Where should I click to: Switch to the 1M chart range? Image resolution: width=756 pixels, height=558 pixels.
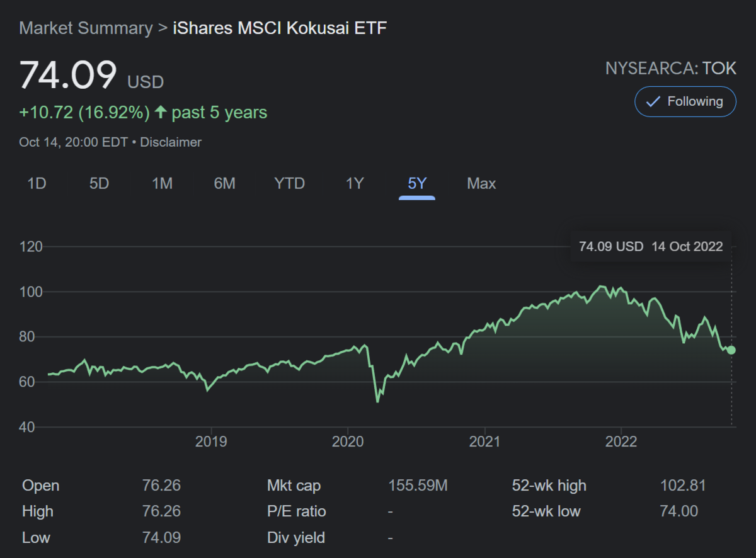click(x=162, y=184)
